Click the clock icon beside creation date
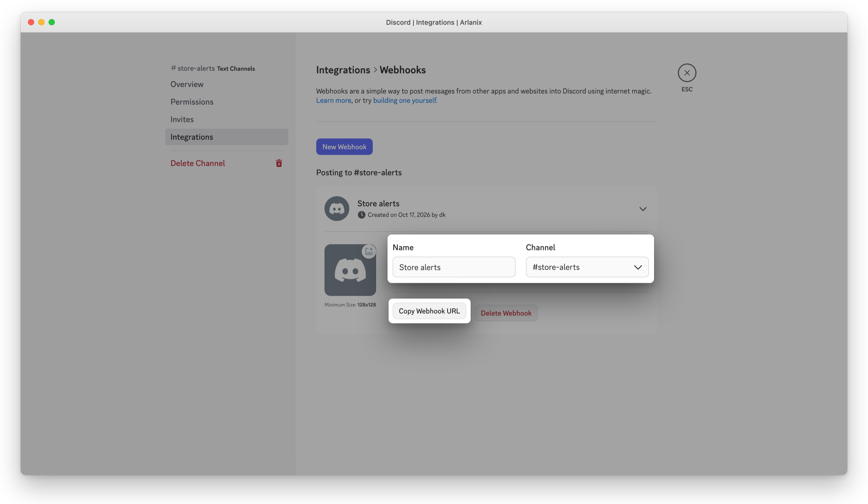 (361, 214)
